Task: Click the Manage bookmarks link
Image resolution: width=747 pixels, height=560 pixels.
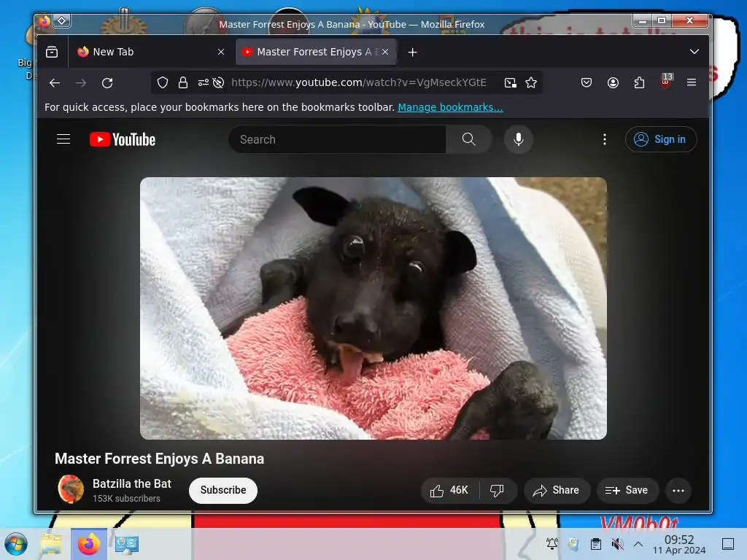Action: [450, 107]
